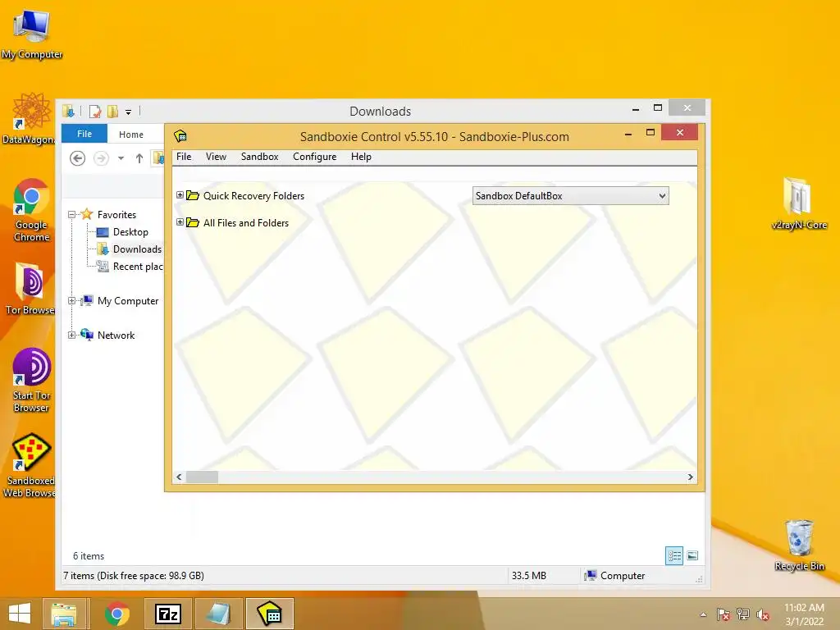The width and height of the screenshot is (840, 630).
Task: Click the Windows Start button
Action: (x=20, y=614)
